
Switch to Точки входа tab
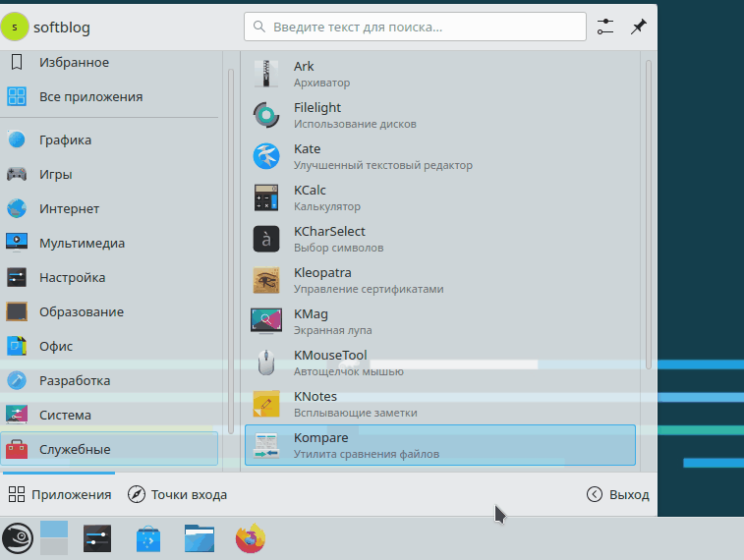pos(178,494)
